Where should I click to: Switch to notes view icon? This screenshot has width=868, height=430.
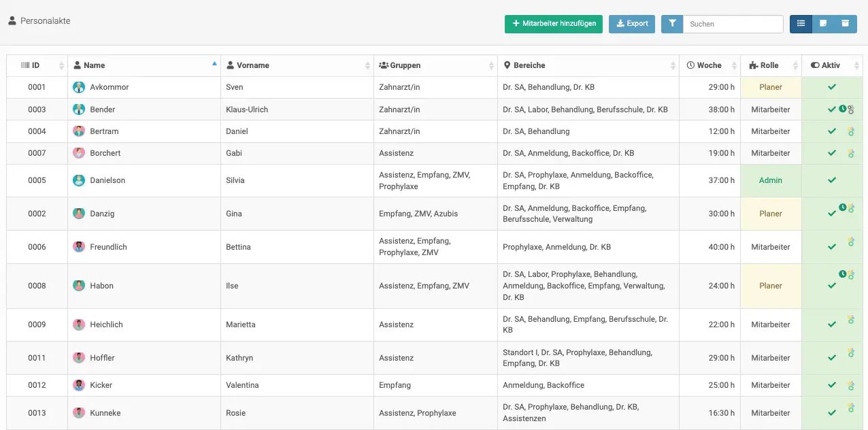click(x=823, y=24)
